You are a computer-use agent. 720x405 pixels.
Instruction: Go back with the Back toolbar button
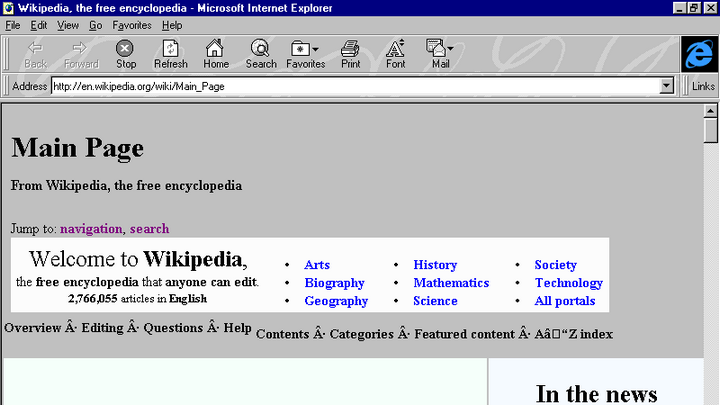click(35, 54)
